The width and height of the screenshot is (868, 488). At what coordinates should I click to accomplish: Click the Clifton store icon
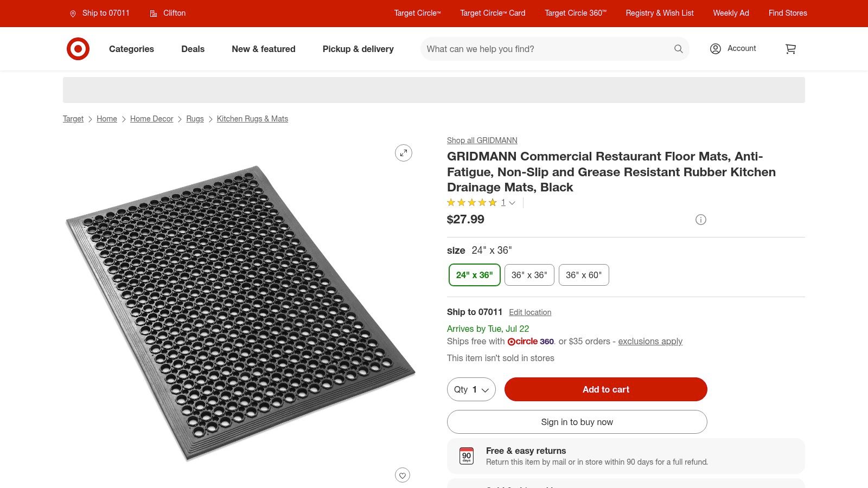click(x=154, y=14)
